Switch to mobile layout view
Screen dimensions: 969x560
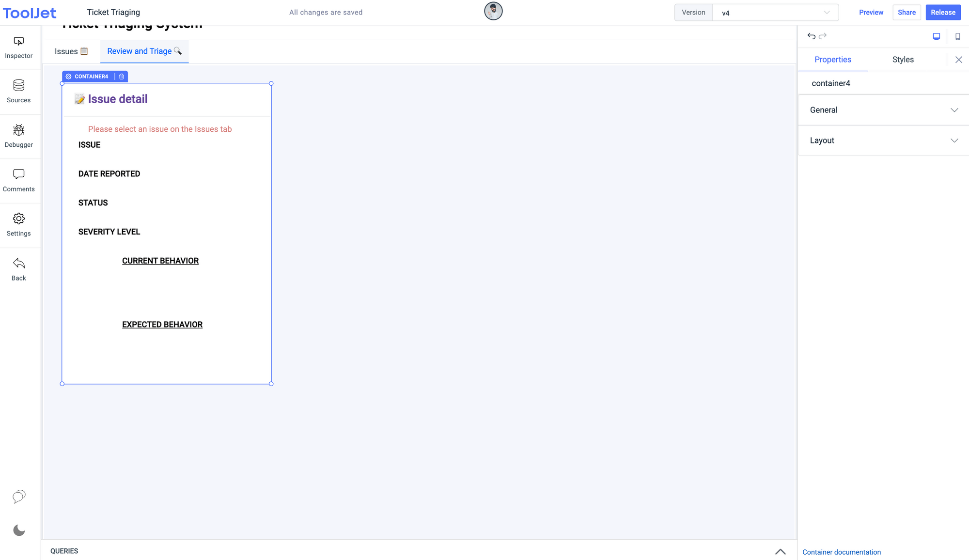958,36
